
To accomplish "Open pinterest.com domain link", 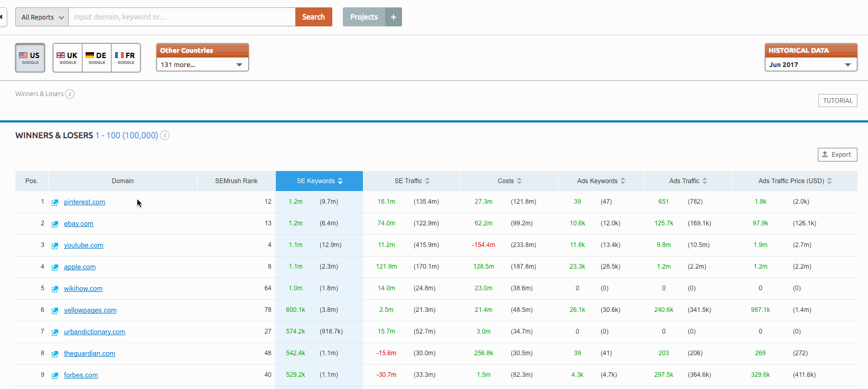I will pos(85,202).
